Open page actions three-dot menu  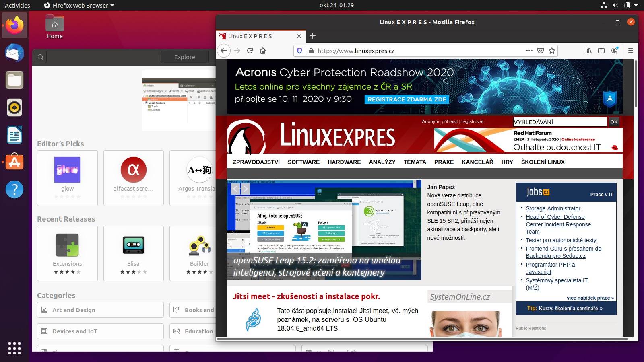click(529, 51)
